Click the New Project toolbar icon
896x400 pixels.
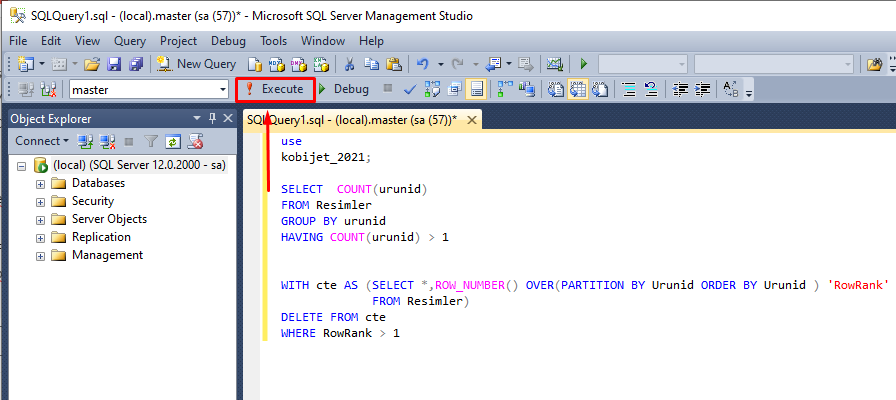(x=26, y=64)
